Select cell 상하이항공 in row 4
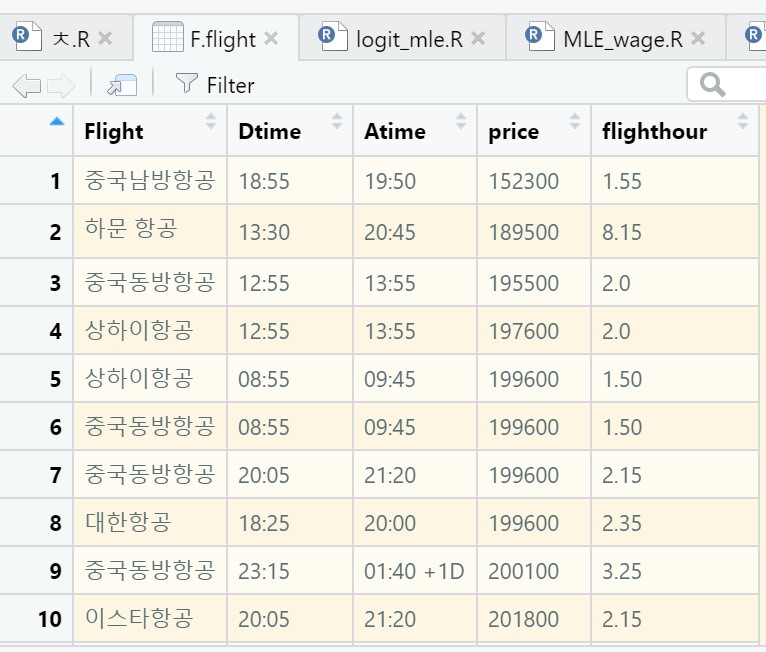 coord(150,331)
